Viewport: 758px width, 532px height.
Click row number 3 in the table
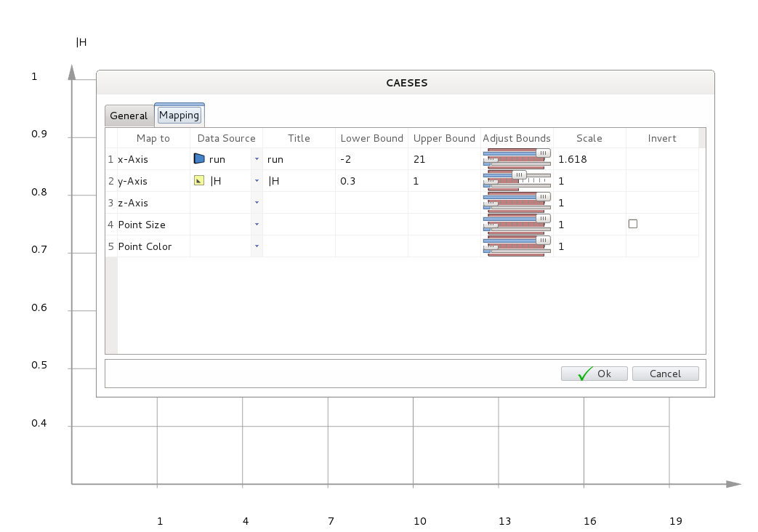click(110, 203)
